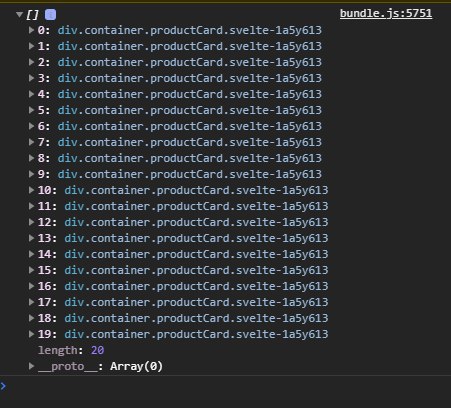Select the div element text in row 16
The height and width of the screenshot is (408, 451).
[196, 286]
